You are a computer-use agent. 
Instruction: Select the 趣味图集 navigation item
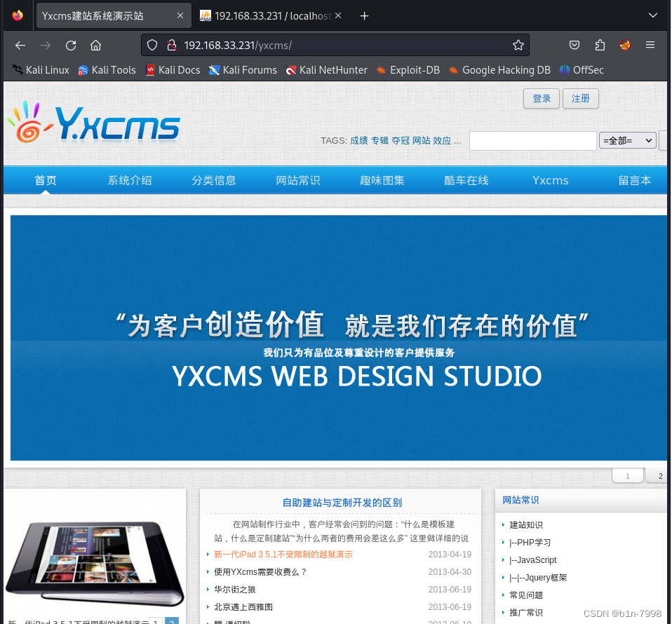pos(382,180)
